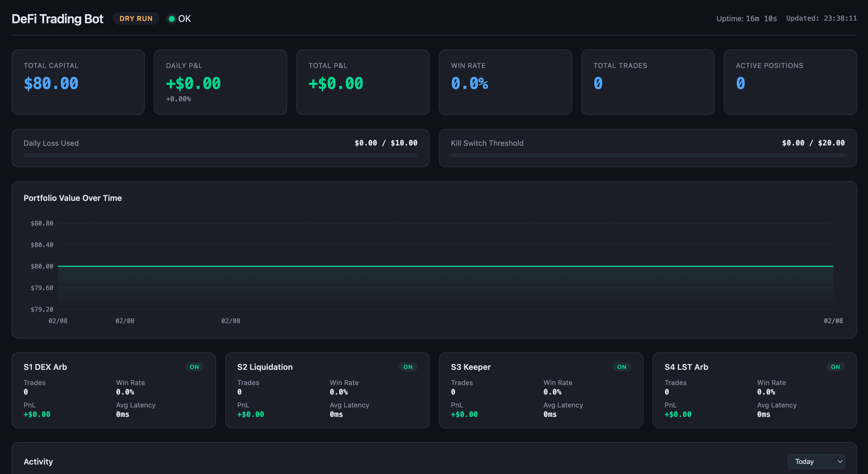Click the S1 DEX Arb Avg Latency value
Image resolution: width=868 pixels, height=474 pixels.
click(123, 414)
